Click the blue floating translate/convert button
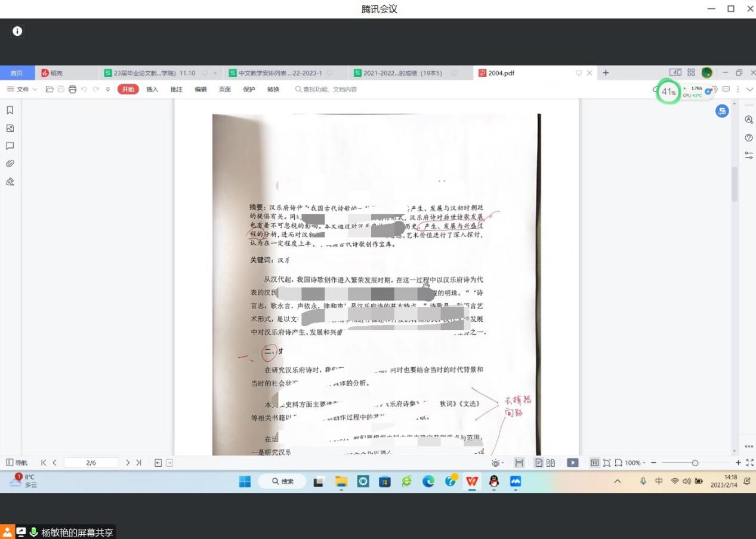 click(722, 111)
